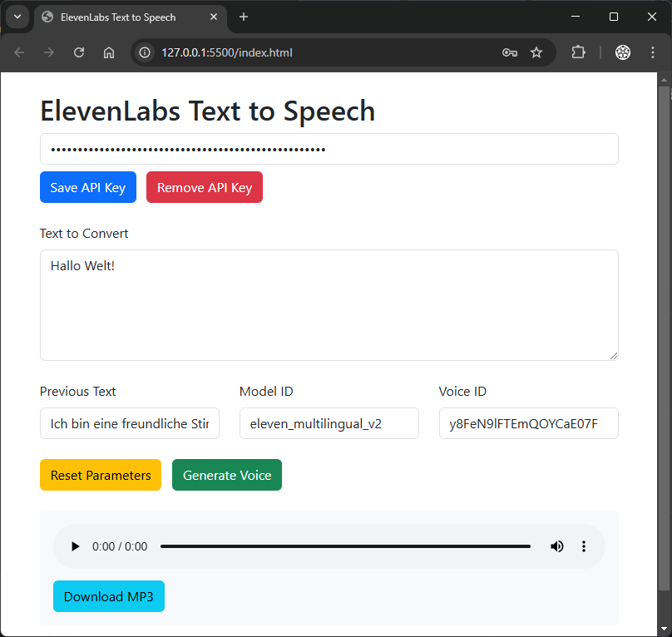The height and width of the screenshot is (637, 672).
Task: Click the Save API Key button
Action: [x=88, y=187]
